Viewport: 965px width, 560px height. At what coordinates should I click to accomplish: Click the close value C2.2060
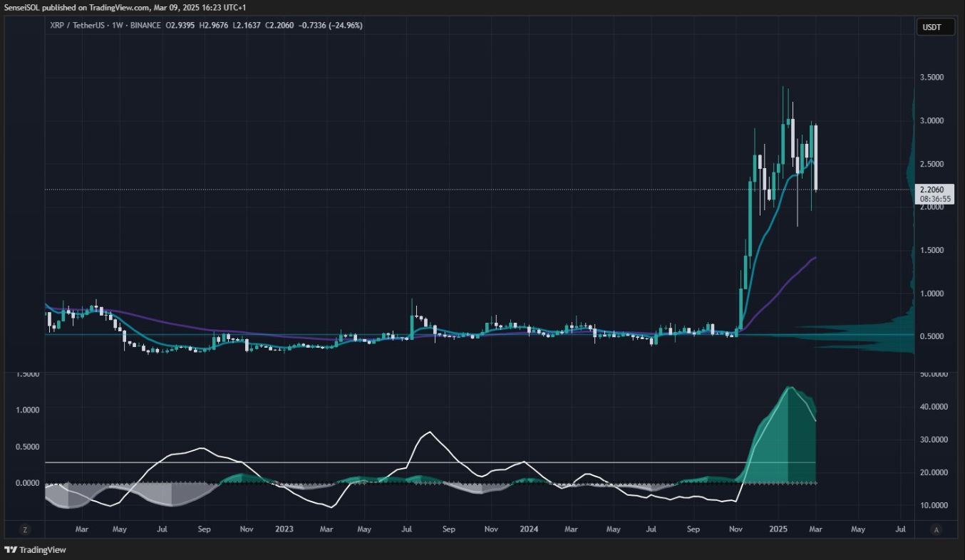(279, 26)
